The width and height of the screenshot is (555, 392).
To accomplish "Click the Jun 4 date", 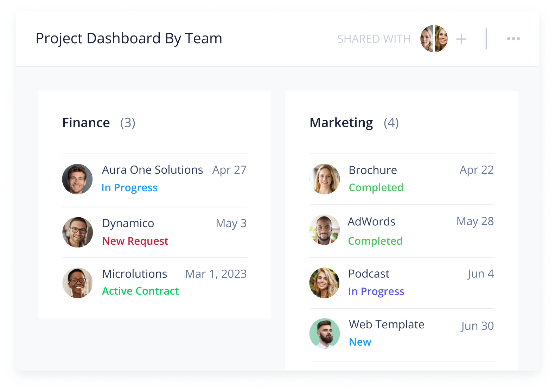I will (x=480, y=274).
